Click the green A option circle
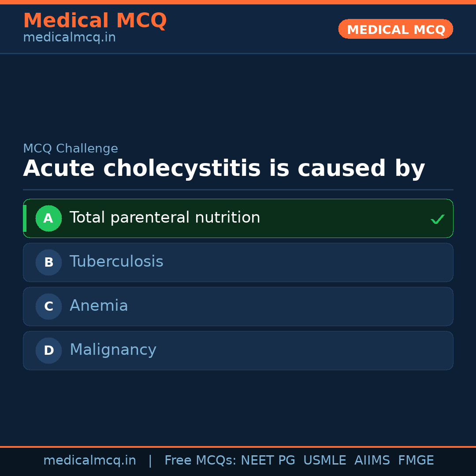Image resolution: width=476 pixels, height=476 pixels. click(48, 218)
